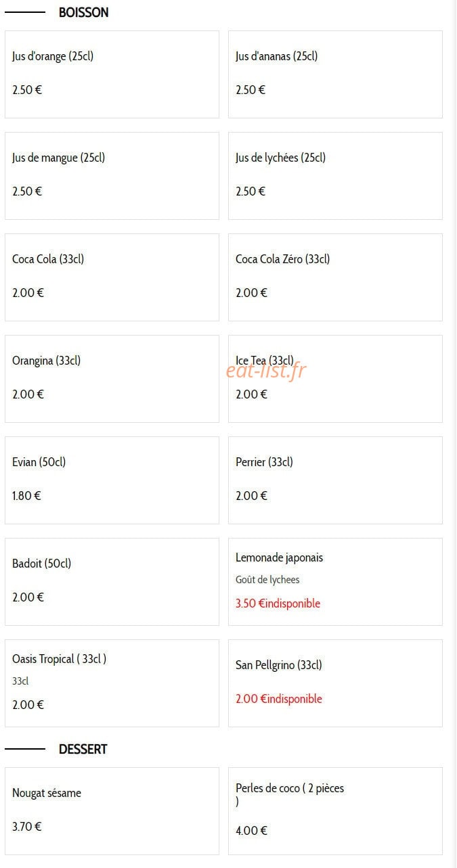Screen dimensions: 457x868
Task: Select the Perrier (33cl) item
Action: [x=335, y=480]
